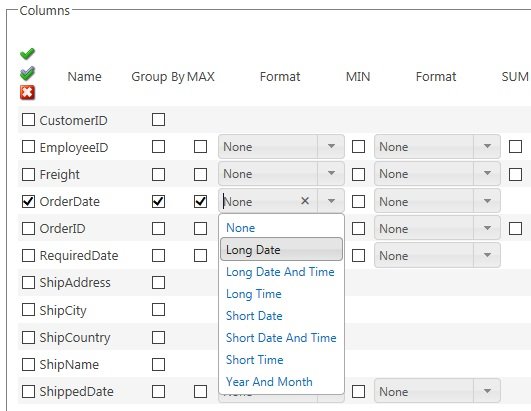The width and height of the screenshot is (531, 411).
Task: Click the Group By column header
Action: 158,77
